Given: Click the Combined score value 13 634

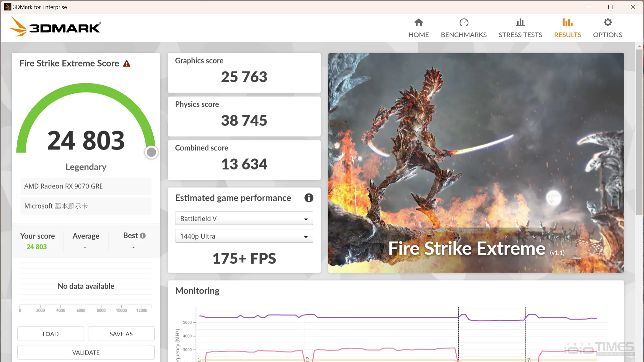Looking at the screenshot, I should click(244, 164).
